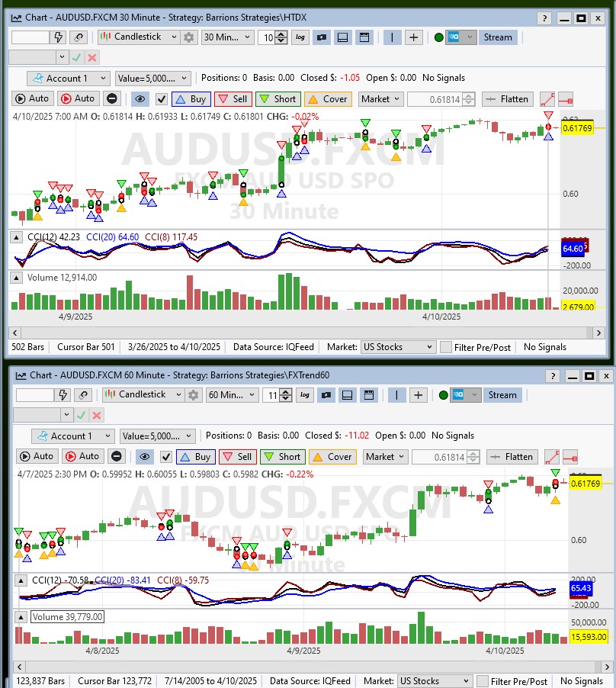Click green checkmark in 30 Minute chart
This screenshot has height=688, width=616.
[77, 57]
